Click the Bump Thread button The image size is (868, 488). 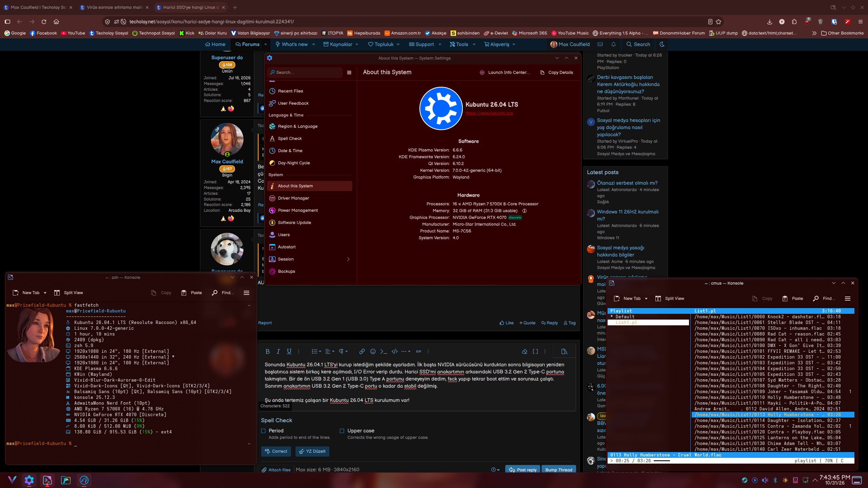[559, 470]
